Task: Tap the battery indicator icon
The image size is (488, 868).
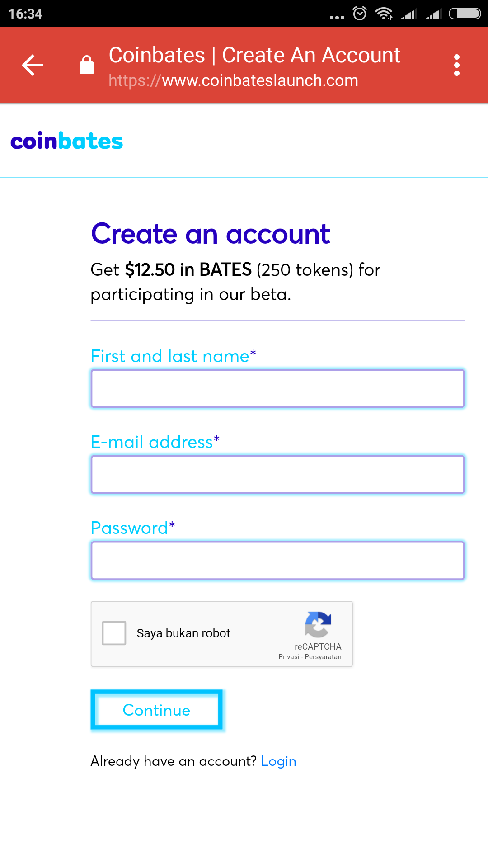Action: [x=465, y=14]
